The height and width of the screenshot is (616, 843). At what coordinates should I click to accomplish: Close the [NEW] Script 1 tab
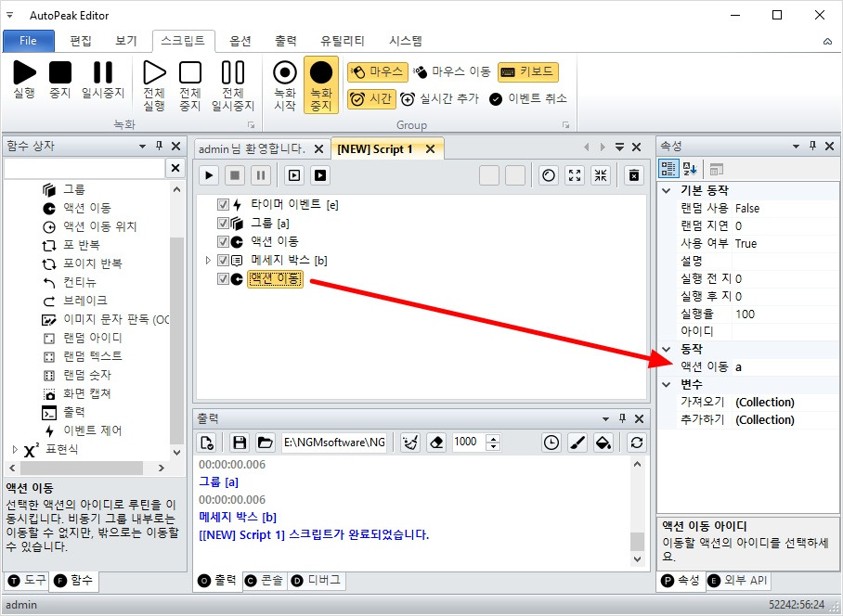pyautogui.click(x=430, y=149)
